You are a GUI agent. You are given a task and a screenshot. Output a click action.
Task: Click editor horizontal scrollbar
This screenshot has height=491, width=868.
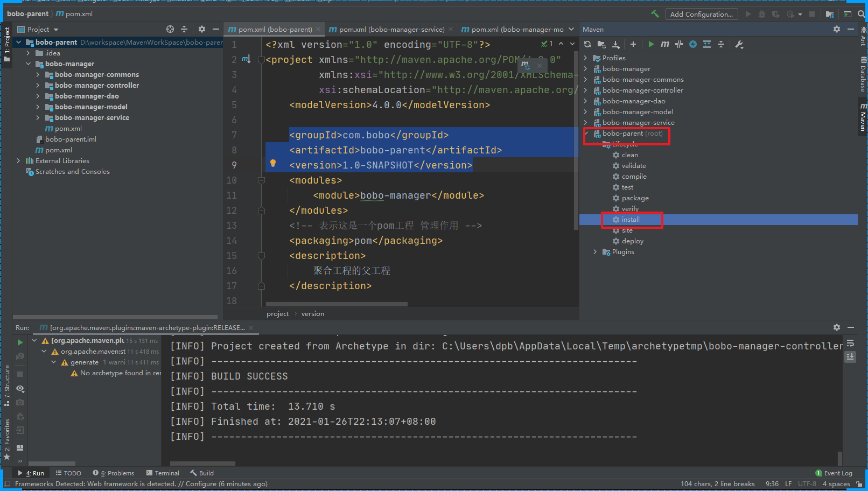click(x=337, y=304)
